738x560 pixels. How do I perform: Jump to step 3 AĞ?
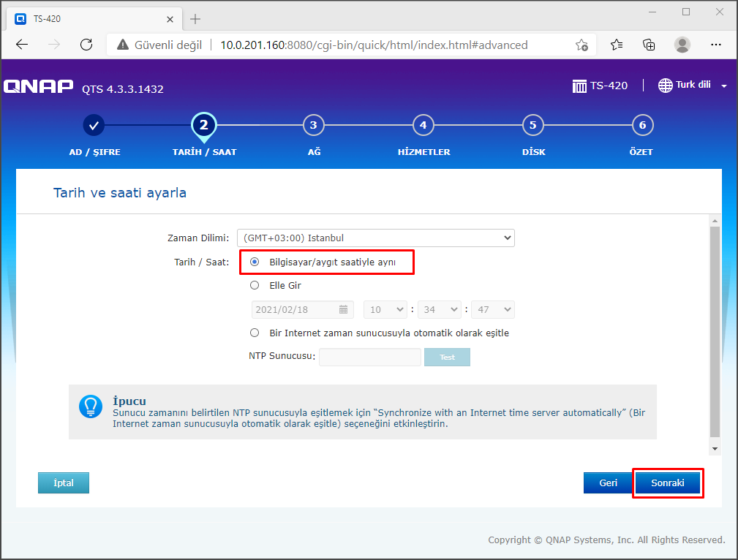click(x=313, y=125)
